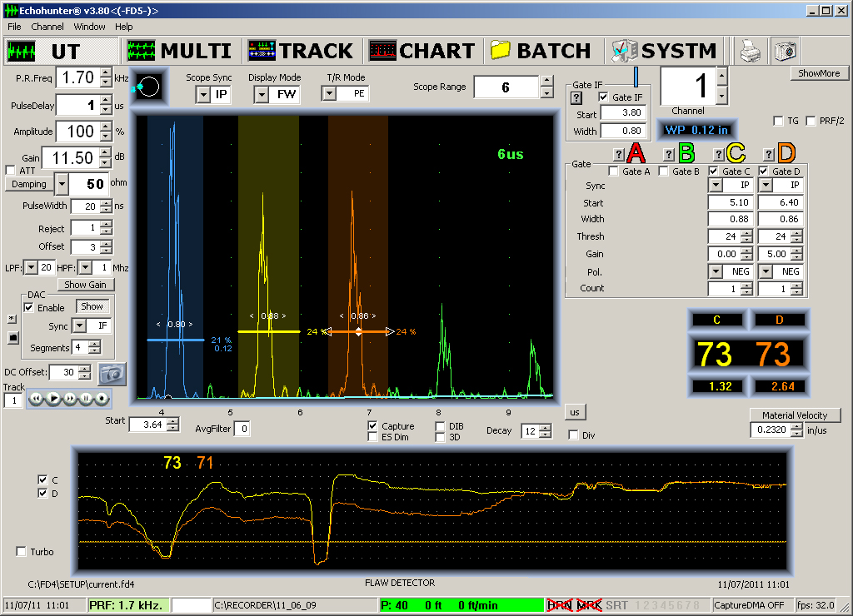This screenshot has height=616, width=853.
Task: Click the Gate IF Start value field
Action: [623, 112]
